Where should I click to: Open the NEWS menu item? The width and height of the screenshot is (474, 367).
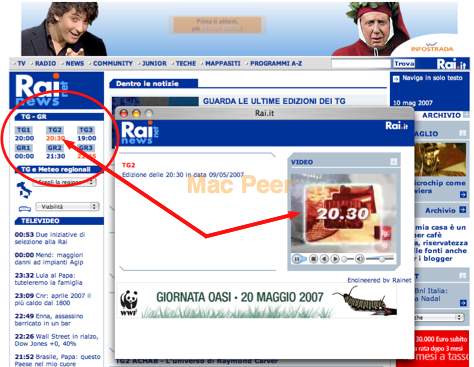click(75, 63)
